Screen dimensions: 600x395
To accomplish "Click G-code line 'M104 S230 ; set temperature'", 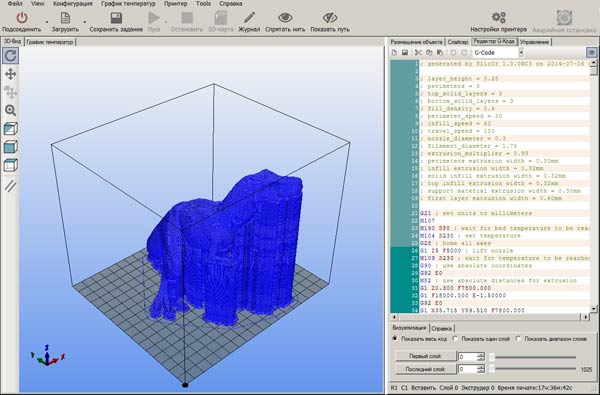I will [470, 236].
